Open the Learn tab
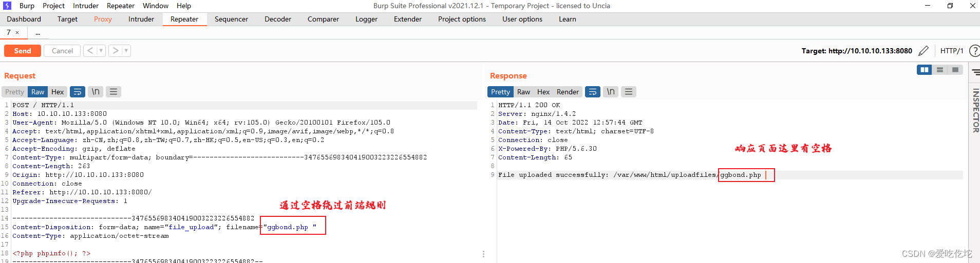 [568, 19]
